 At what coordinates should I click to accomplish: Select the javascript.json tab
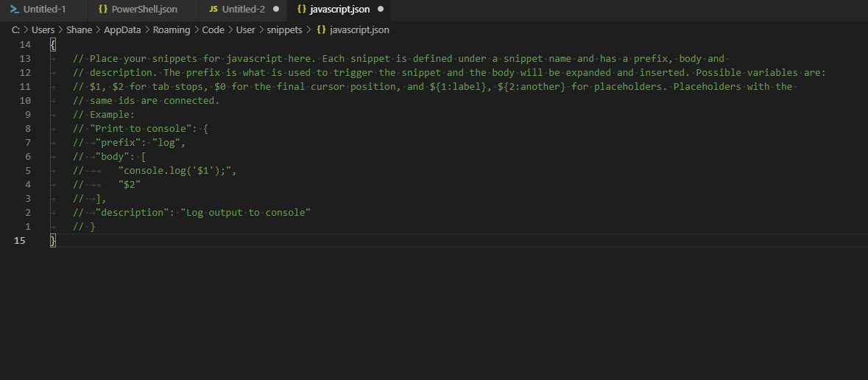pos(339,10)
